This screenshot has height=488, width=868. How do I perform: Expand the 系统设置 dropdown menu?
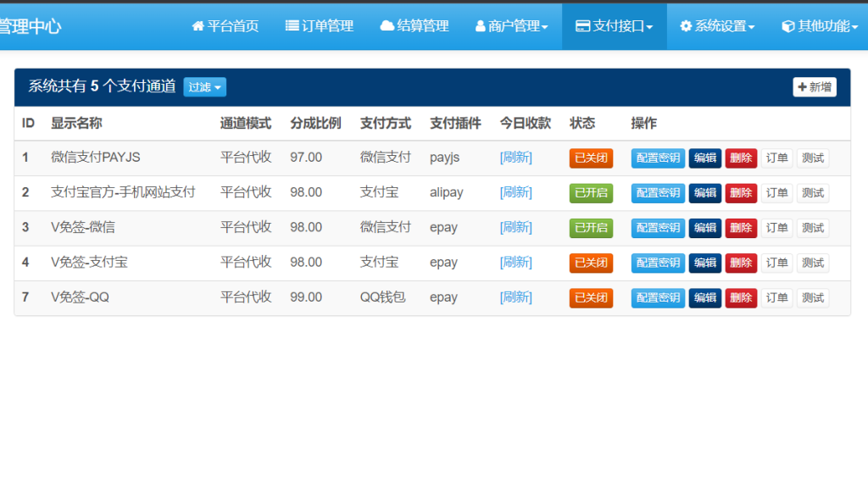717,26
